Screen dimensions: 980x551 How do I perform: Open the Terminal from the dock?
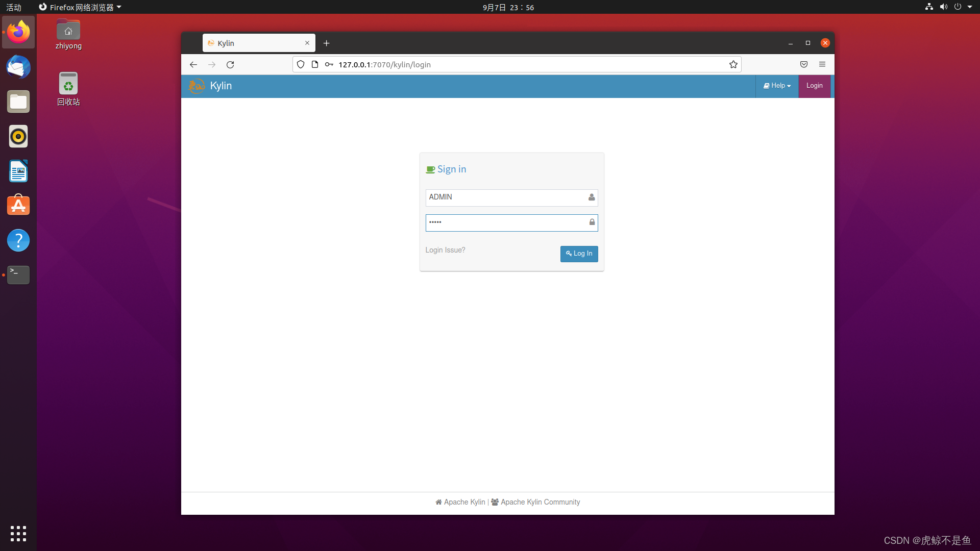[x=18, y=275]
